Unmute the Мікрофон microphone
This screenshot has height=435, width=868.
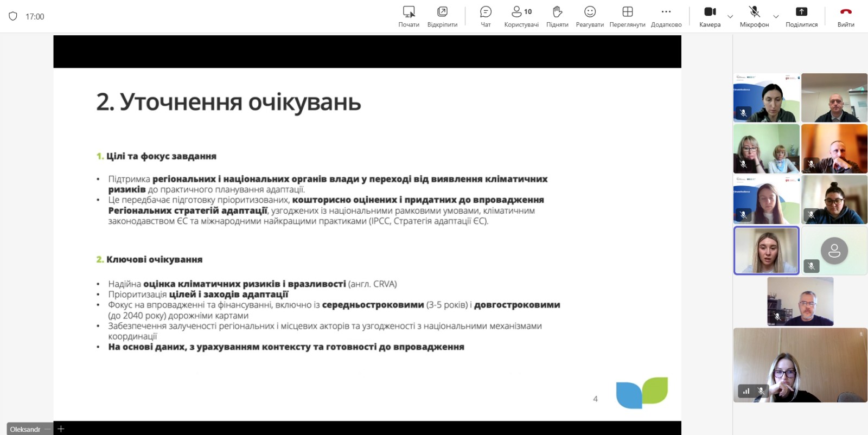[x=754, y=16]
